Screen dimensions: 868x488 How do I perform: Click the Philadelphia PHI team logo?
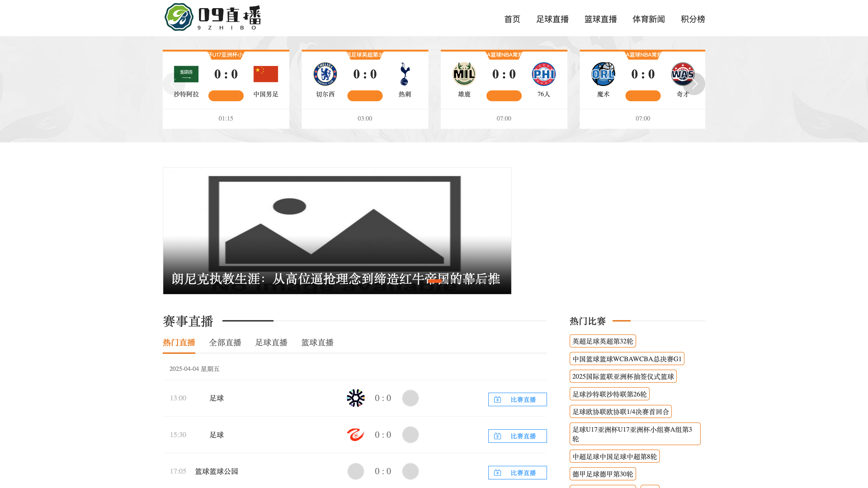pos(543,74)
